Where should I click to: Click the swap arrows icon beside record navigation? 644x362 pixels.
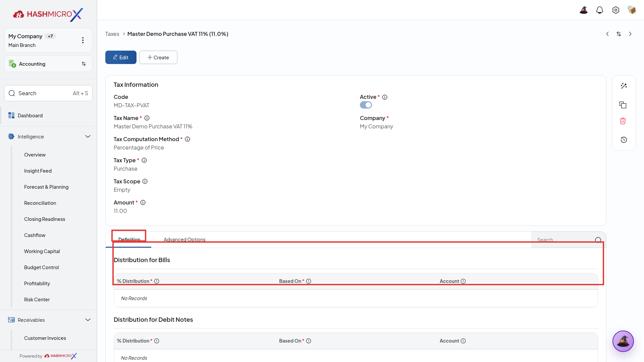tap(619, 34)
